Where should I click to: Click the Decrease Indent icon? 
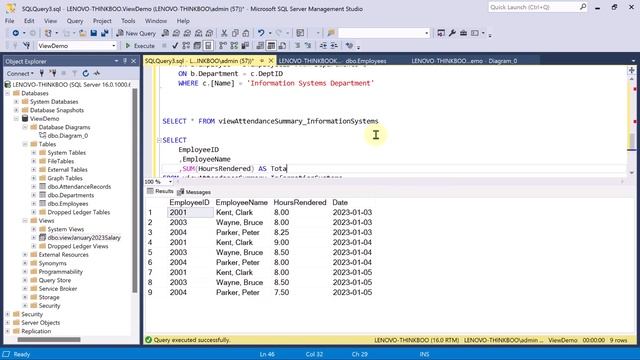click(323, 46)
